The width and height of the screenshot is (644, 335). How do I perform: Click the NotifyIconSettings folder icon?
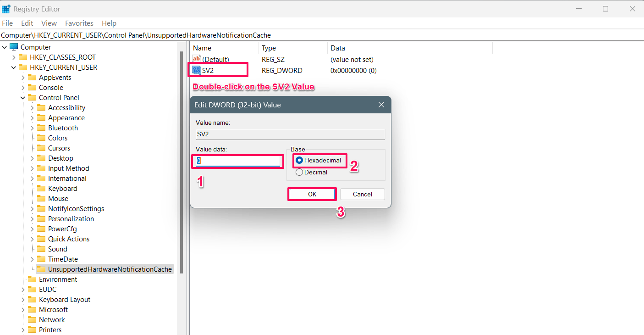pyautogui.click(x=41, y=209)
